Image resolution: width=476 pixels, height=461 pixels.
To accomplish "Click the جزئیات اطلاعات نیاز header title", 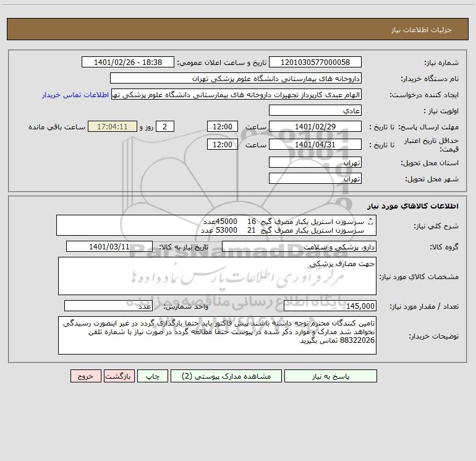I will click(x=422, y=30).
